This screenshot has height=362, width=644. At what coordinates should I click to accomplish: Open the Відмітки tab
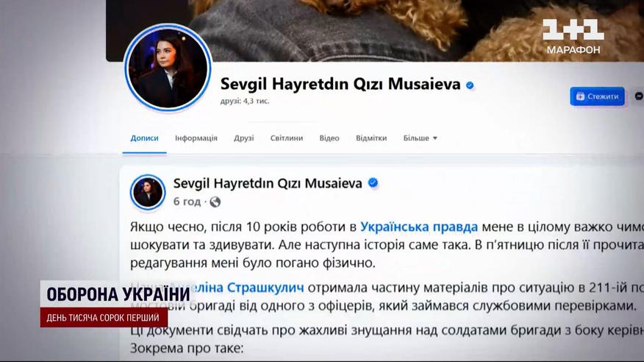371,138
